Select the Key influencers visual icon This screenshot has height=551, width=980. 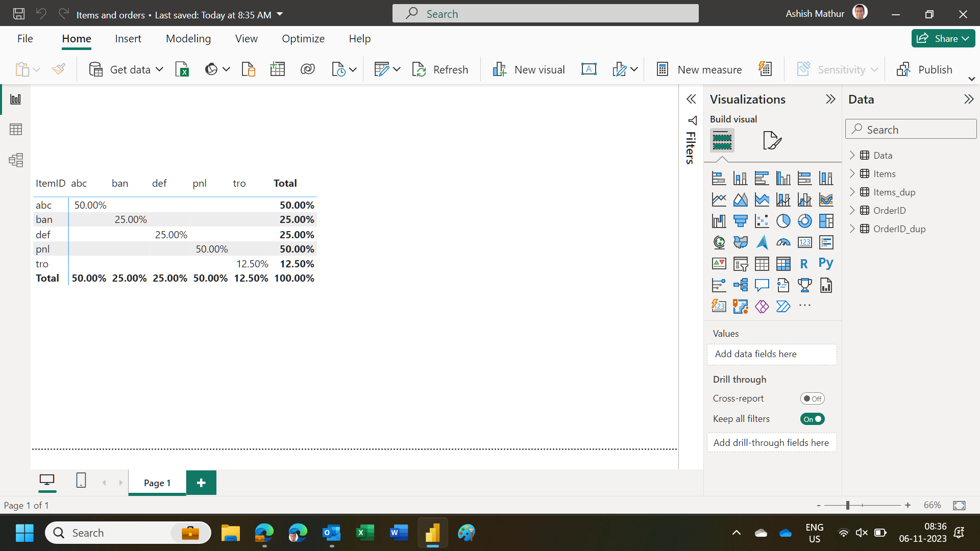[x=719, y=285]
